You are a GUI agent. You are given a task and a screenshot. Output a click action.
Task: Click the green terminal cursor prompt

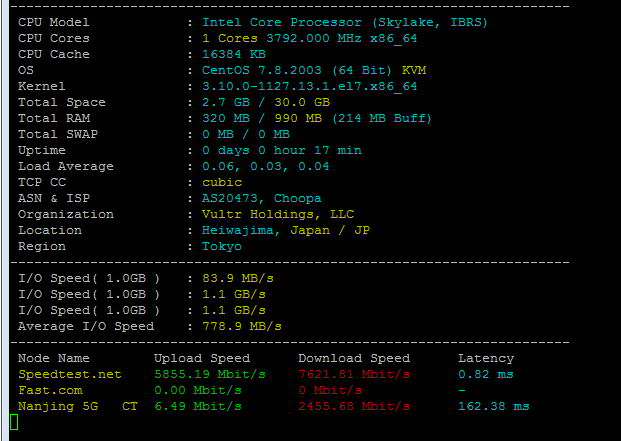tap(13, 421)
